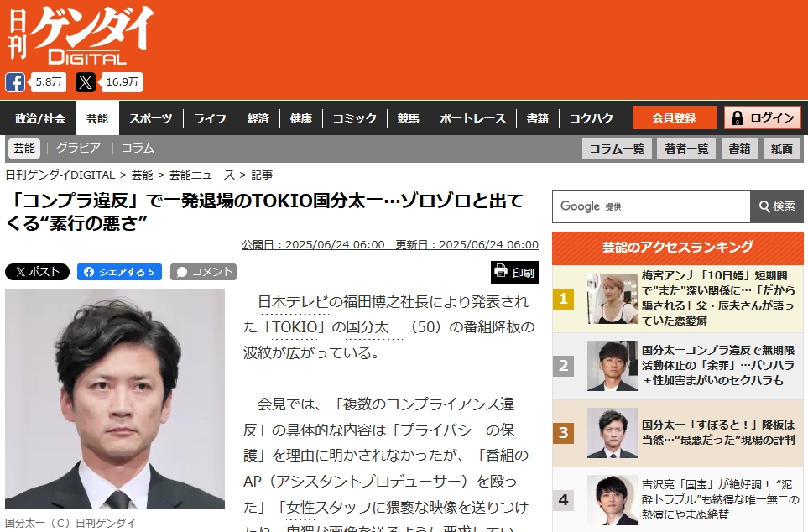
Task: Click the X ポスト share button
Action: tap(37, 272)
